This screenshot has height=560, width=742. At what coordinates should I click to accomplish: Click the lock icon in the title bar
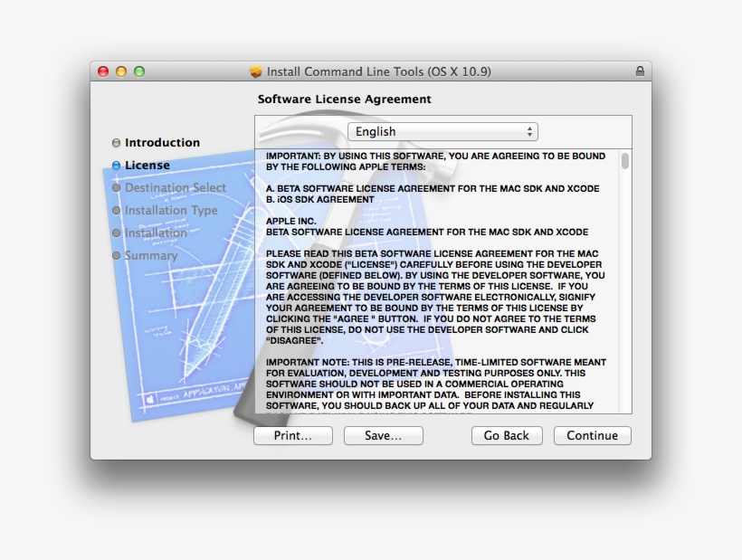coord(639,70)
